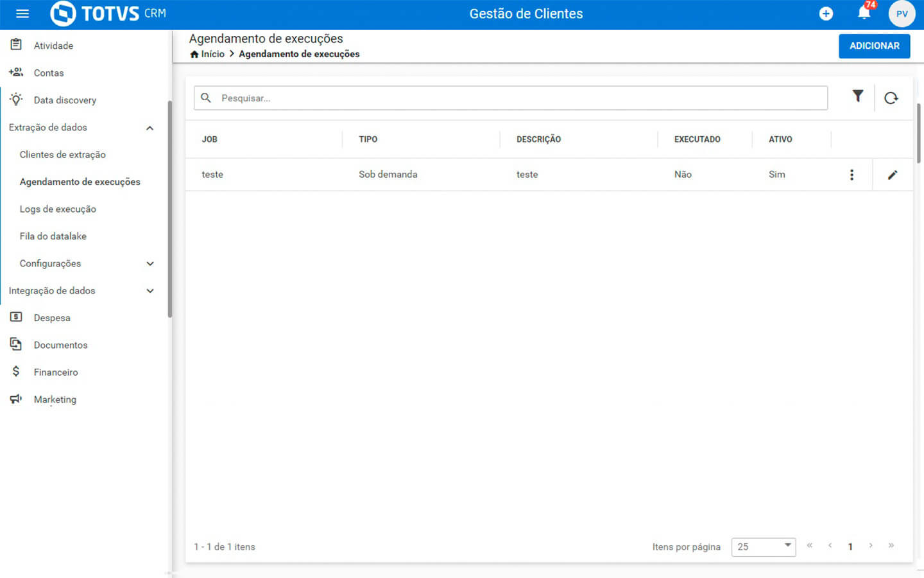Follow the Início breadcrumb link

tap(212, 54)
